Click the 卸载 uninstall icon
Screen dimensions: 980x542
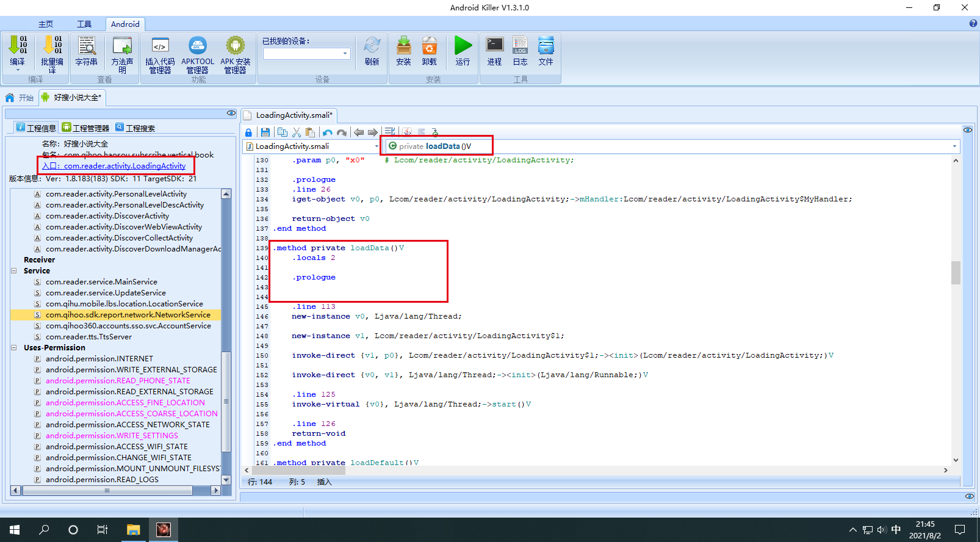click(430, 46)
